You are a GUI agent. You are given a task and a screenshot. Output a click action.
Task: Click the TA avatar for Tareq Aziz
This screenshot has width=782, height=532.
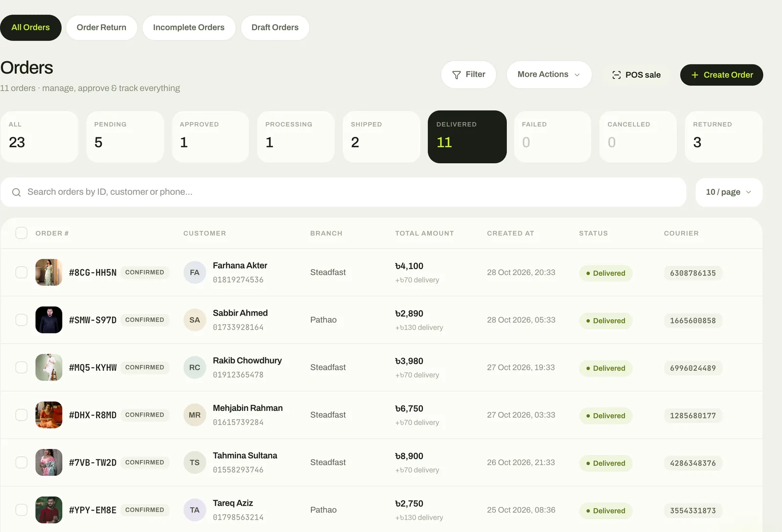(x=195, y=510)
